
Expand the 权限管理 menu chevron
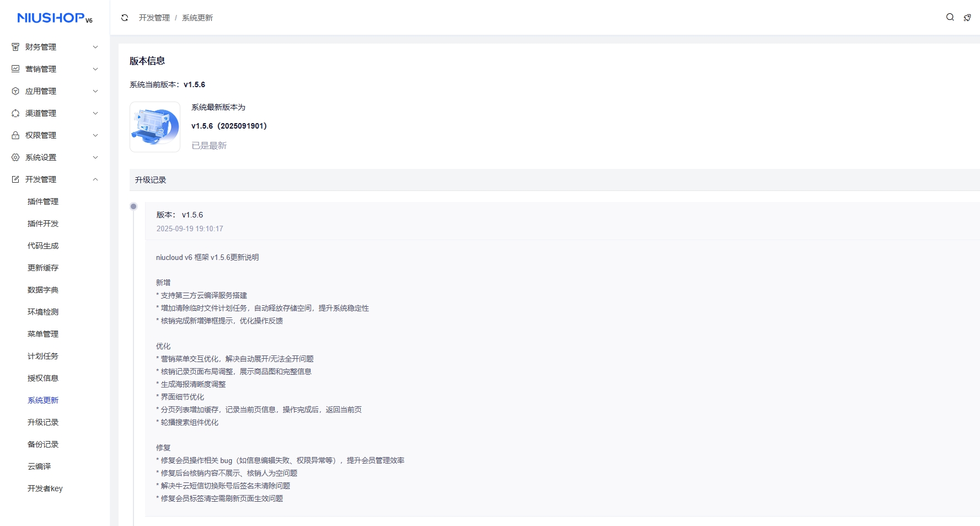point(95,135)
